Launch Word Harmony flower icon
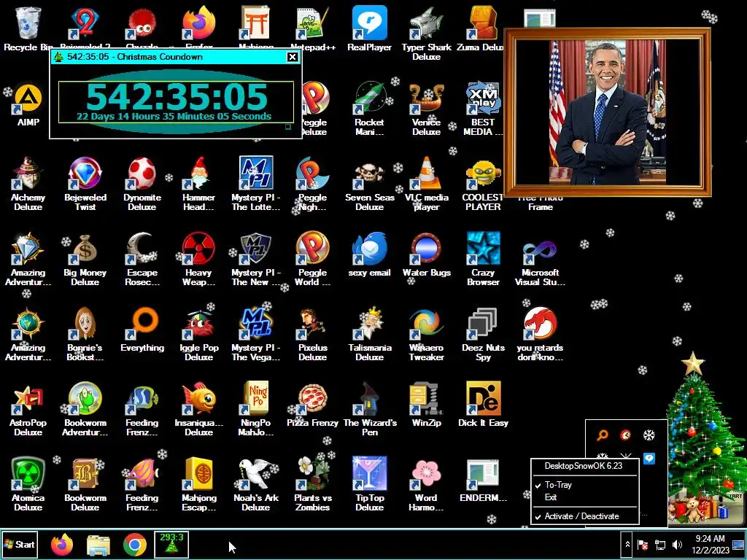 (x=426, y=484)
